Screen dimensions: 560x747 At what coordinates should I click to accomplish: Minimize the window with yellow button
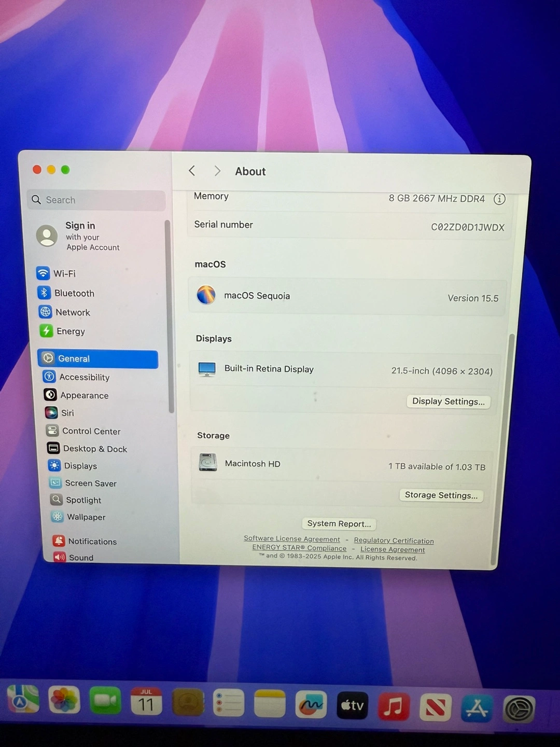tap(51, 170)
